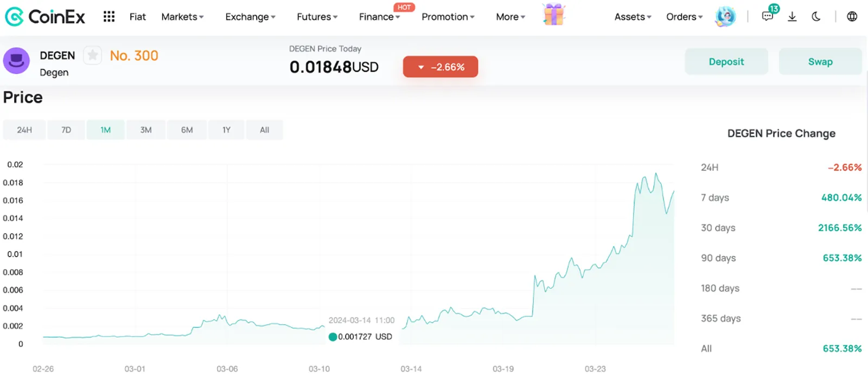This screenshot has width=868, height=384.
Task: Open the apps grid menu icon
Action: coord(109,17)
